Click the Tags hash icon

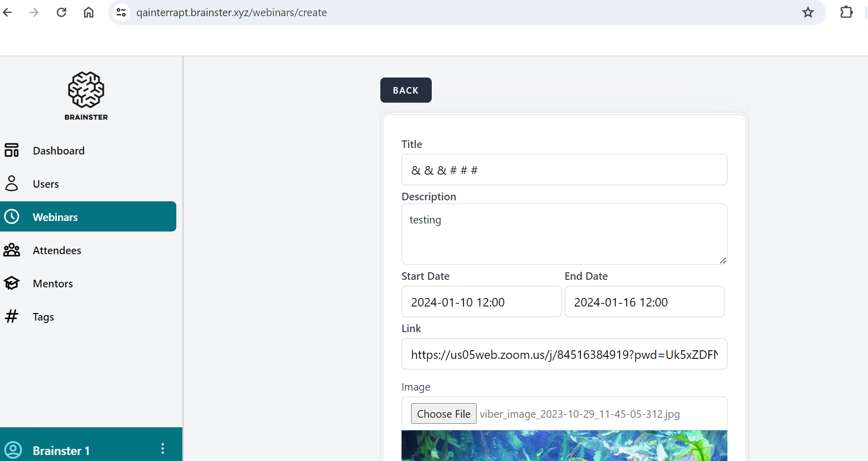coord(12,317)
